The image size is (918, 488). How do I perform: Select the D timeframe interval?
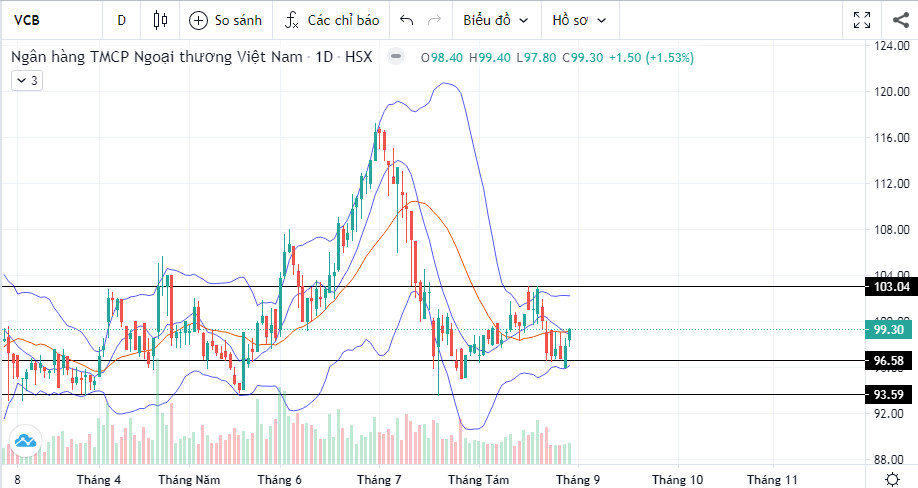(121, 20)
